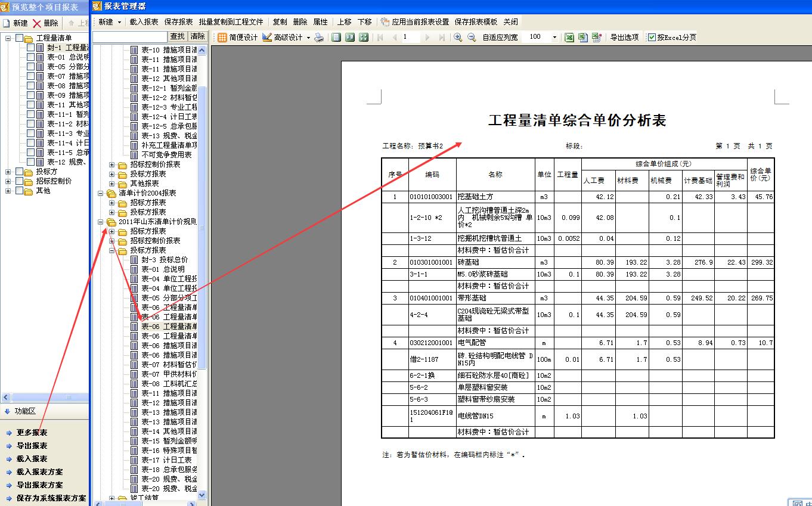Click 关闭 in the 报表管理器 toolbar
Viewport: 812px width, 506px height.
click(x=511, y=22)
